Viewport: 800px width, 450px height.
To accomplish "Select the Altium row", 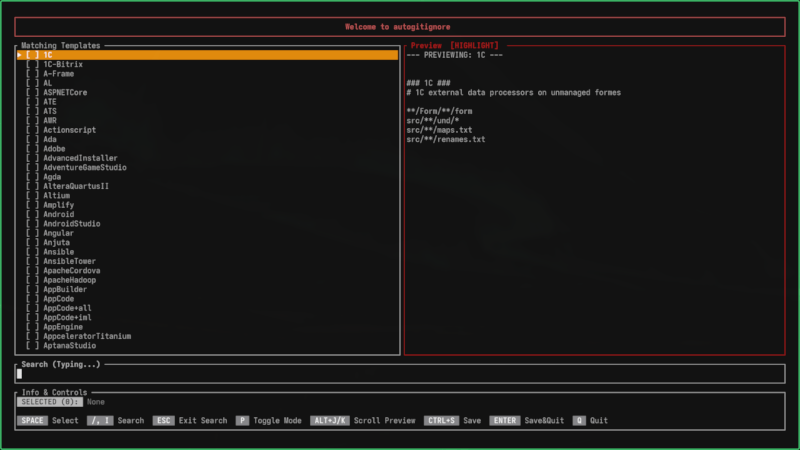I will (208, 196).
